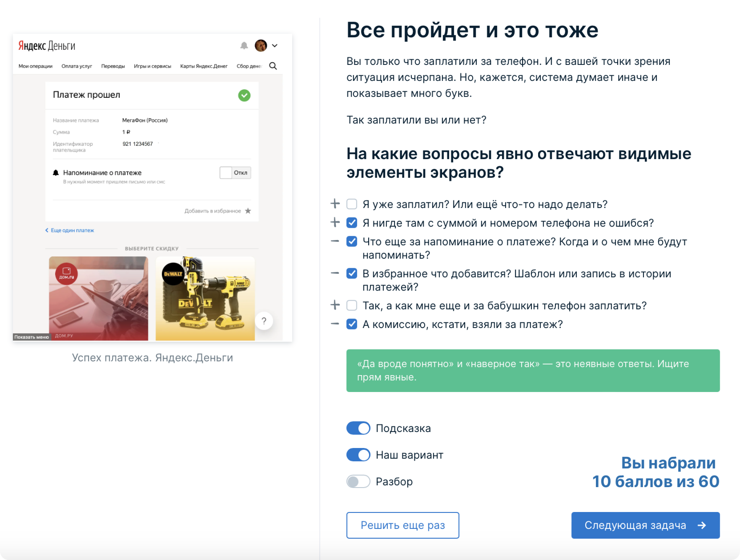Open the account dropdown arrow next to avatar

[x=275, y=46]
